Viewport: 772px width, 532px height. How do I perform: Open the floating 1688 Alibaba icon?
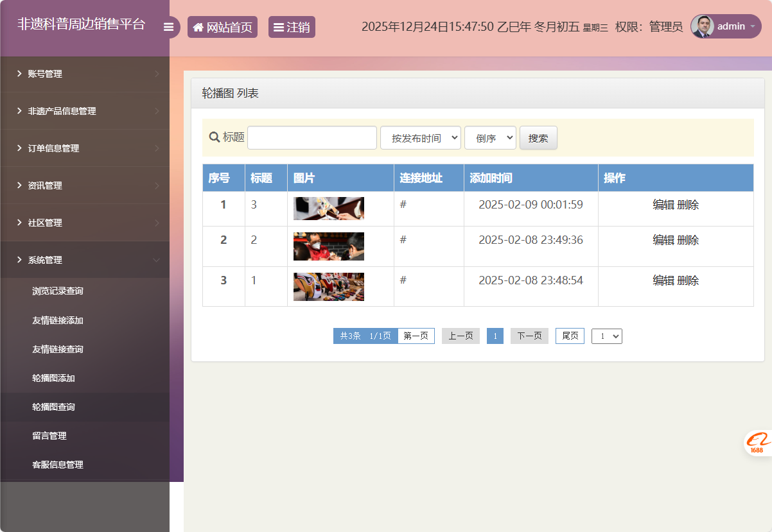click(x=758, y=443)
